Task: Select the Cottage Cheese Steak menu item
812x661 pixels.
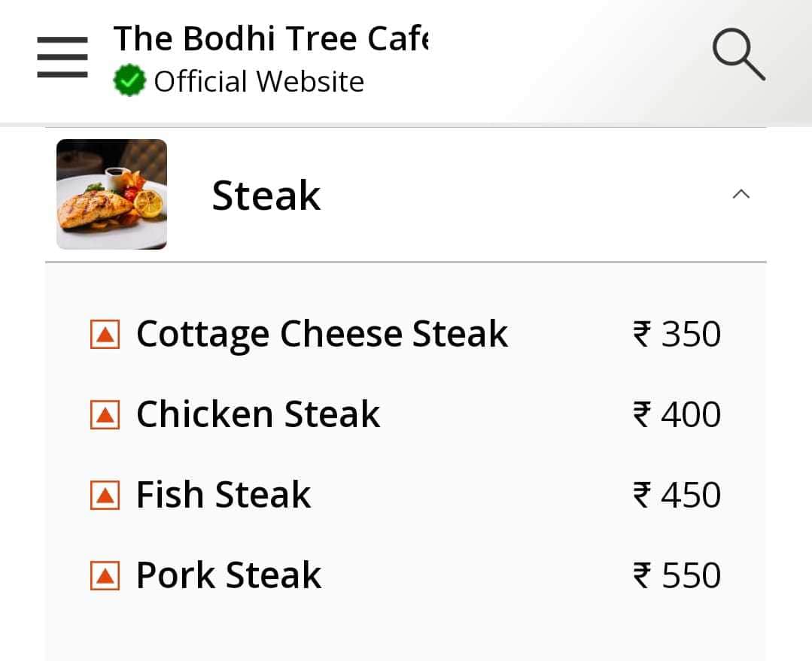Action: click(321, 333)
